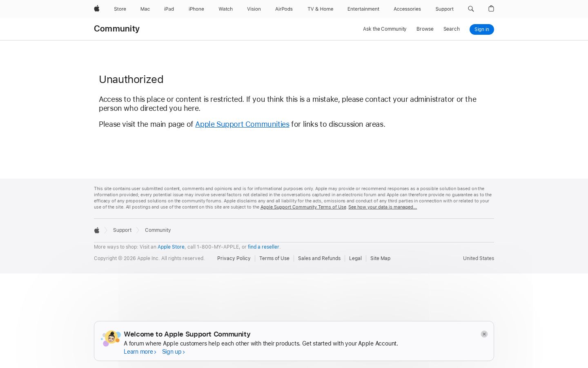
Task: Open the shopping bag icon
Action: click(x=491, y=9)
